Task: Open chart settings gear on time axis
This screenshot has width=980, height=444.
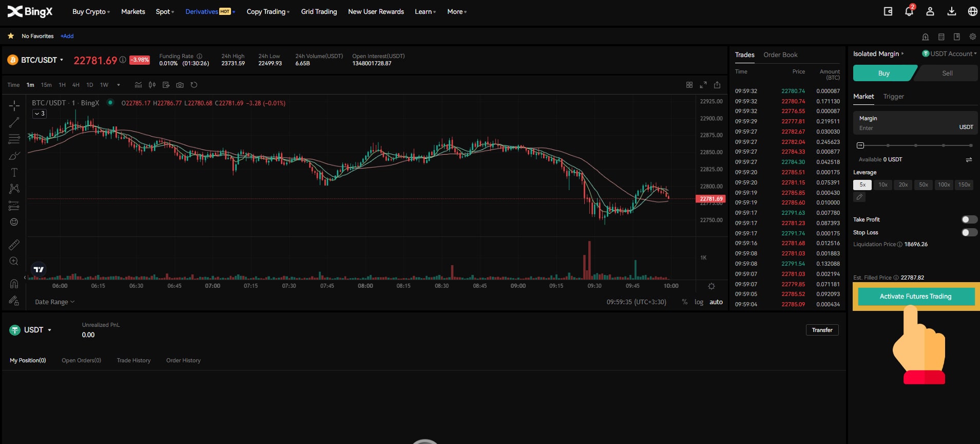Action: click(x=711, y=286)
